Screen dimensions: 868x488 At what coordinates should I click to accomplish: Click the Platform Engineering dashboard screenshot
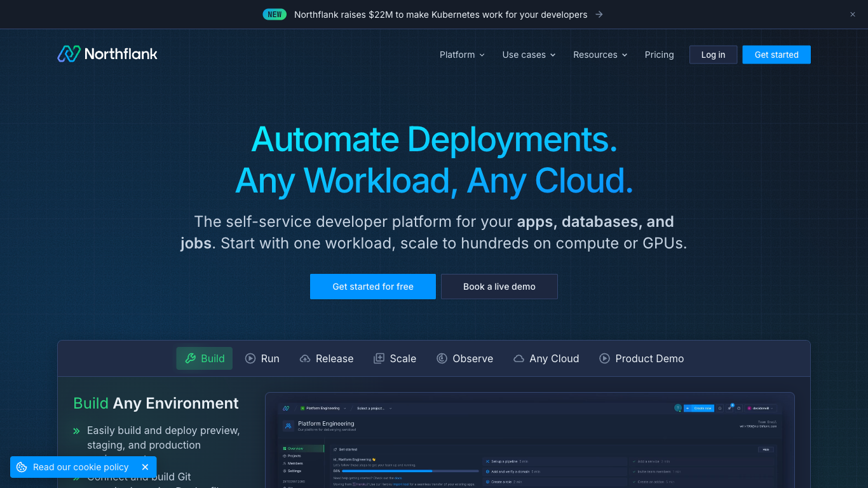pos(530,441)
